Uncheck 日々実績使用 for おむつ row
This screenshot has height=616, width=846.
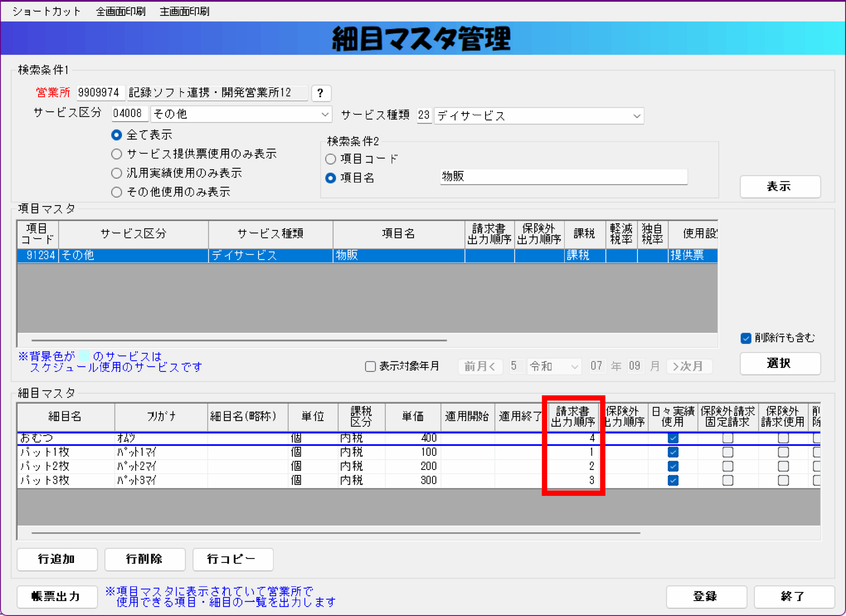tap(673, 438)
